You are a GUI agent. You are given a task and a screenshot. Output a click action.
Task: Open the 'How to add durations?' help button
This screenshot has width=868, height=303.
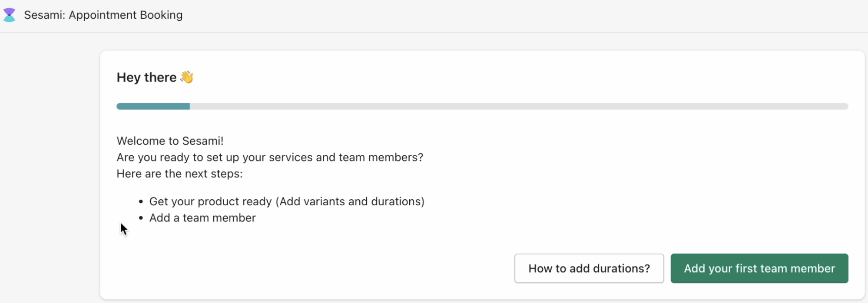click(589, 268)
